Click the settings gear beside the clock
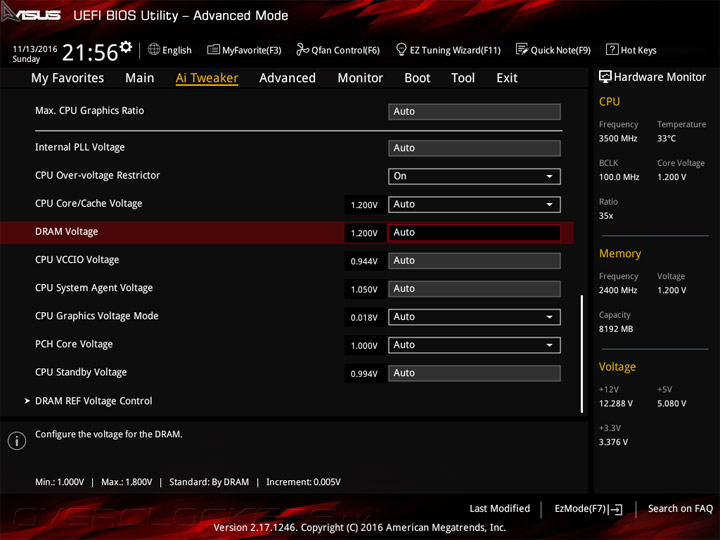The image size is (720, 540). [126, 47]
